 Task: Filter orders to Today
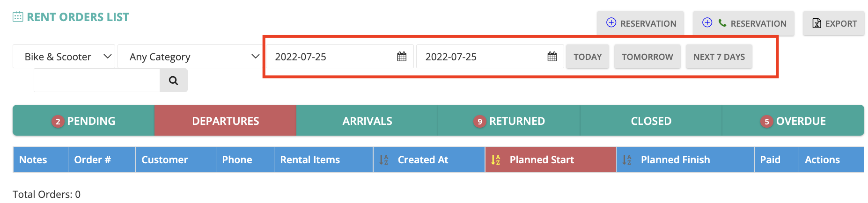tap(588, 57)
